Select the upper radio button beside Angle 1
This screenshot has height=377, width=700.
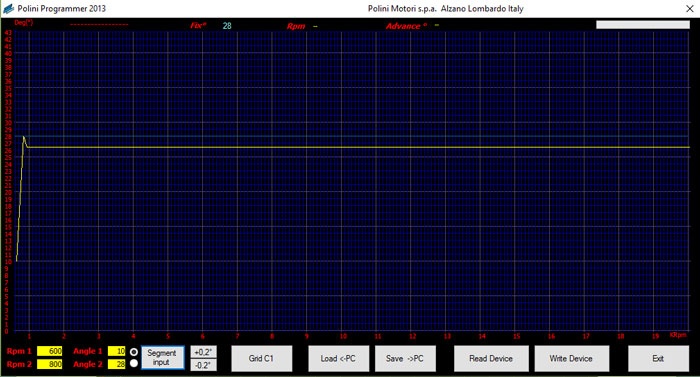(133, 352)
